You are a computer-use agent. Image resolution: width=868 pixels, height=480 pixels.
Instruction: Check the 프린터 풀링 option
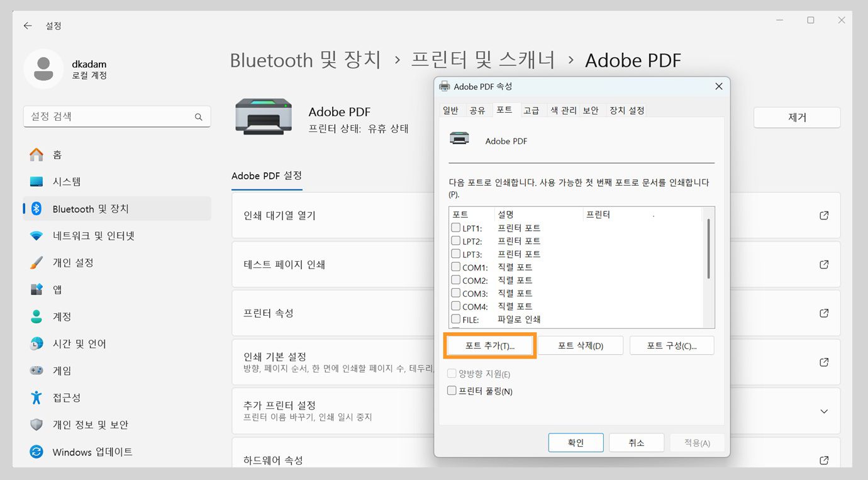[x=451, y=391]
